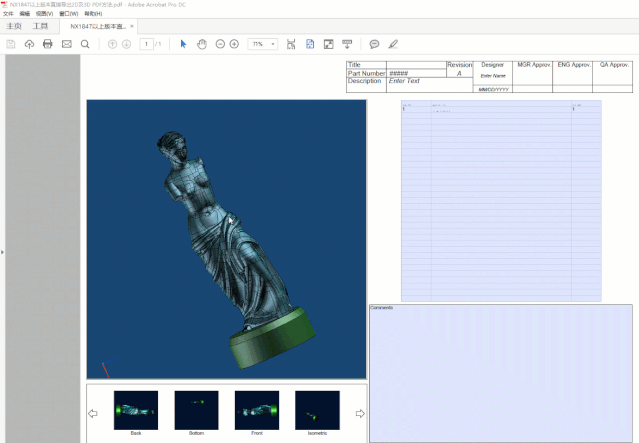Print the document using printer icon
639x443 pixels.
(x=48, y=44)
